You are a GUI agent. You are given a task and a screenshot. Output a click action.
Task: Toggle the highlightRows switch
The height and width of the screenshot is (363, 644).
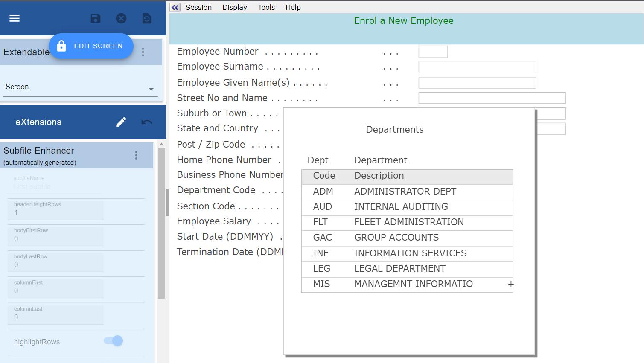(x=113, y=341)
